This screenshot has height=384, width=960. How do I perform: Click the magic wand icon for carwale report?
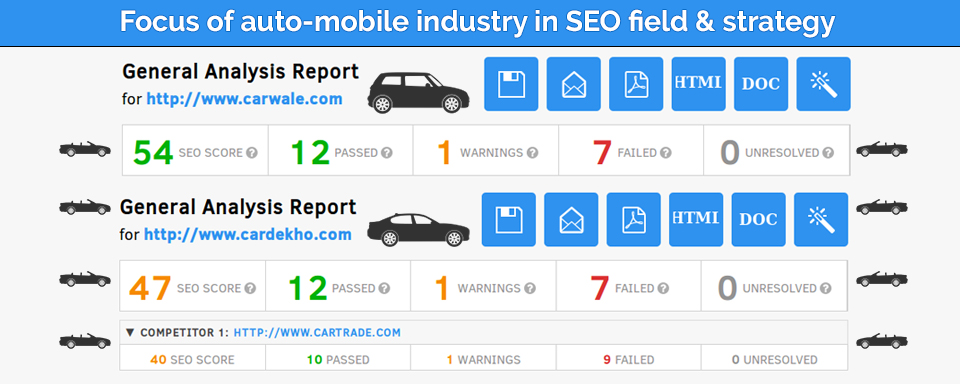point(823,84)
